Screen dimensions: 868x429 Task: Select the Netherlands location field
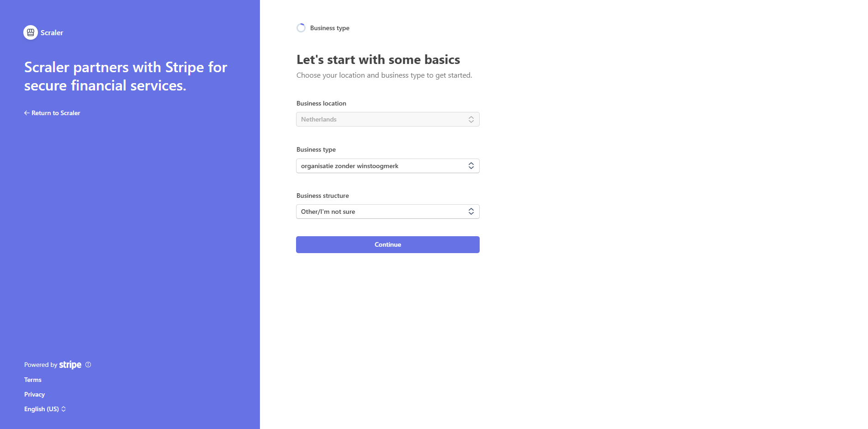(x=387, y=119)
